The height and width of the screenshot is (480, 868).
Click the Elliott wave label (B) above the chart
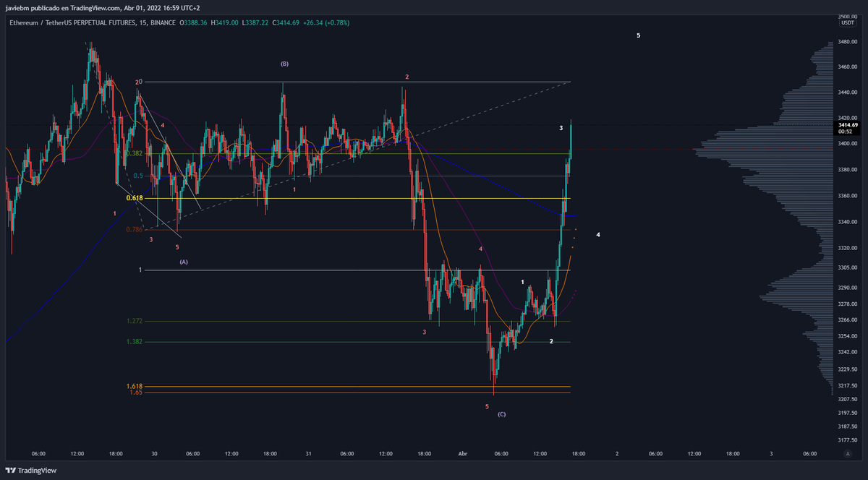[x=284, y=64]
